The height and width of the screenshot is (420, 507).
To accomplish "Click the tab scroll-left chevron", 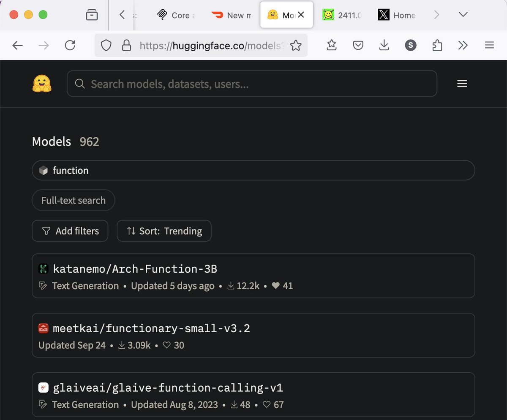I will 122,15.
